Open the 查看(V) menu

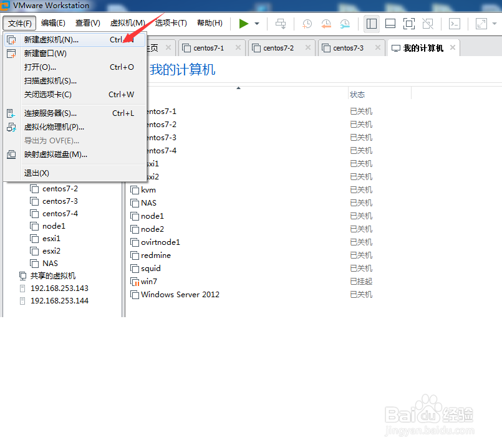(88, 23)
